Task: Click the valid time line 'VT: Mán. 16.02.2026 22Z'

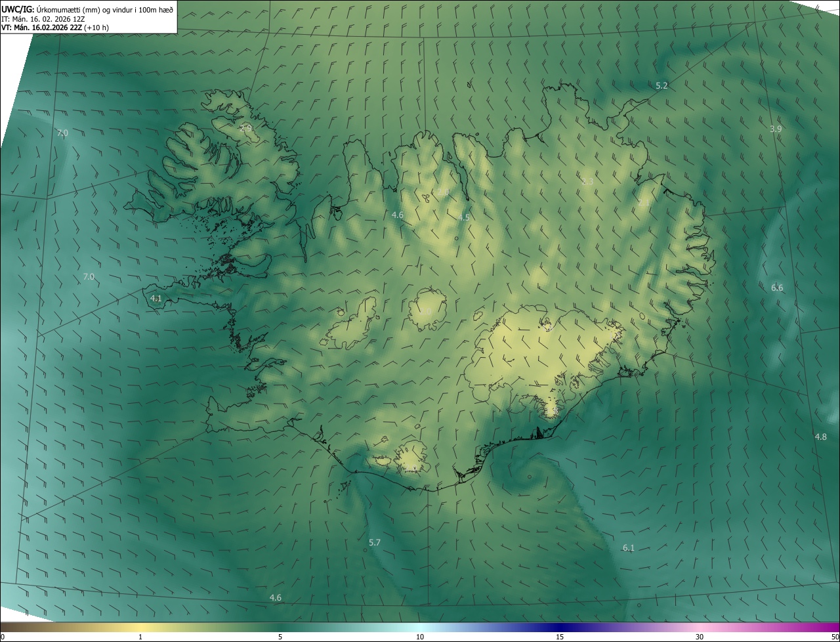Action: [42, 28]
